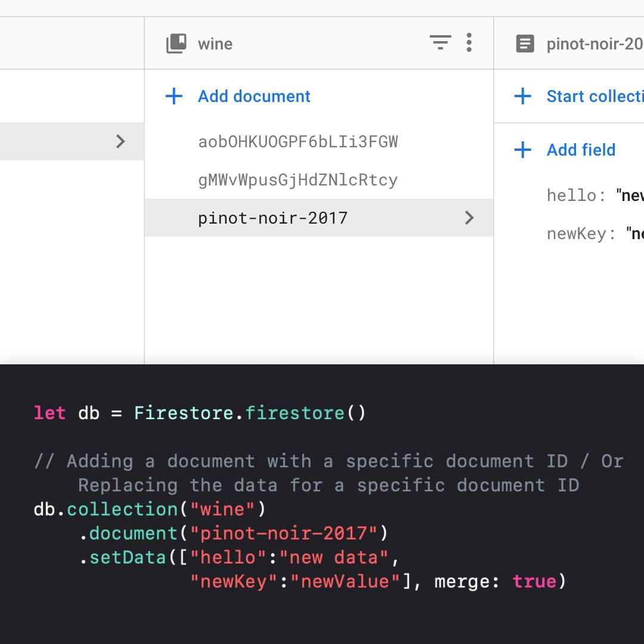644x644 pixels.
Task: Click the plus icon next to Add document
Action: [174, 96]
